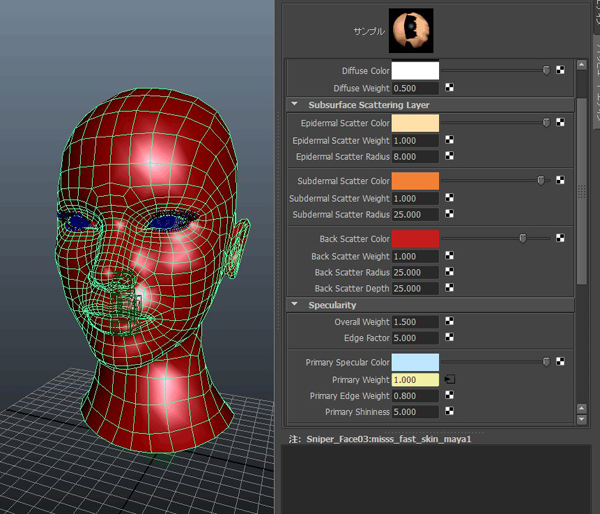The height and width of the screenshot is (514, 600).
Task: Click the Back Scatter Color slider handle
Action: [x=522, y=239]
